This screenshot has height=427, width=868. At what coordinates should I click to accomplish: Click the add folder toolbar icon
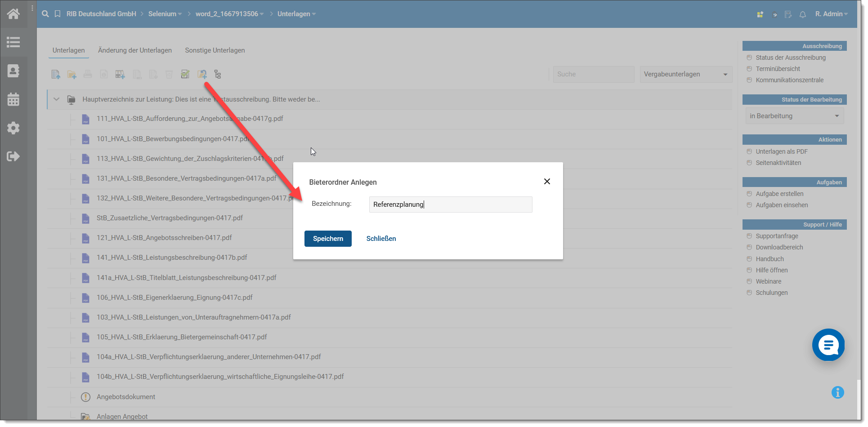(x=72, y=75)
